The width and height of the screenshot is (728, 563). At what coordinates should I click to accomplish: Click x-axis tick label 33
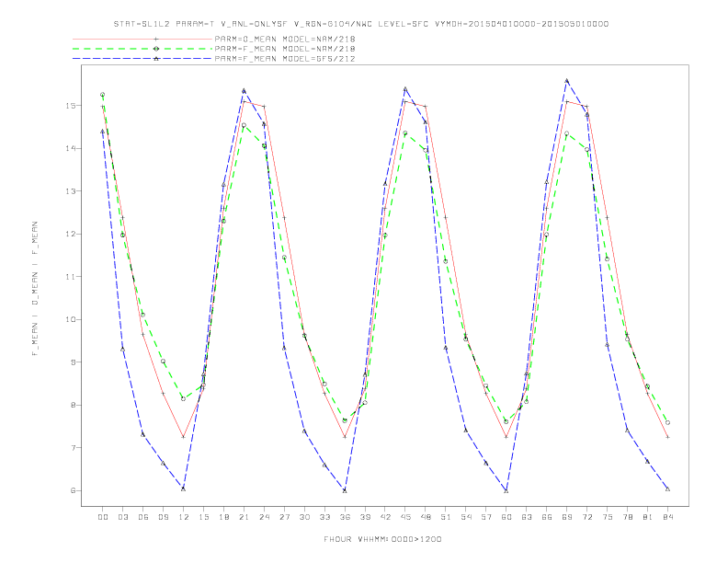point(324,517)
